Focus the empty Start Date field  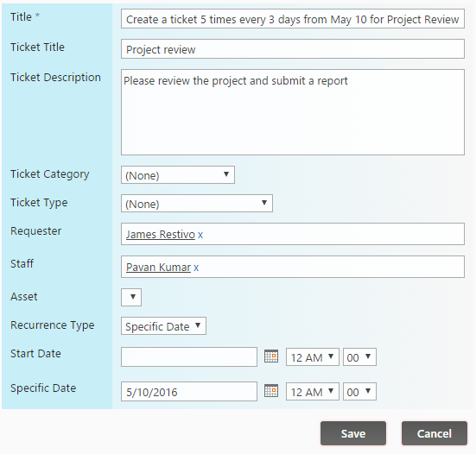click(189, 357)
